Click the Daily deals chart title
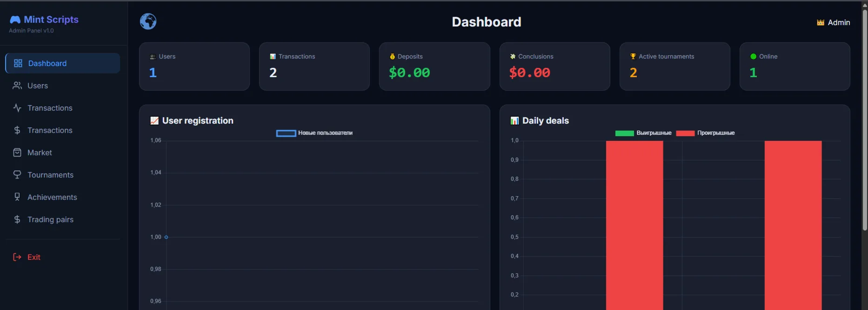 546,121
